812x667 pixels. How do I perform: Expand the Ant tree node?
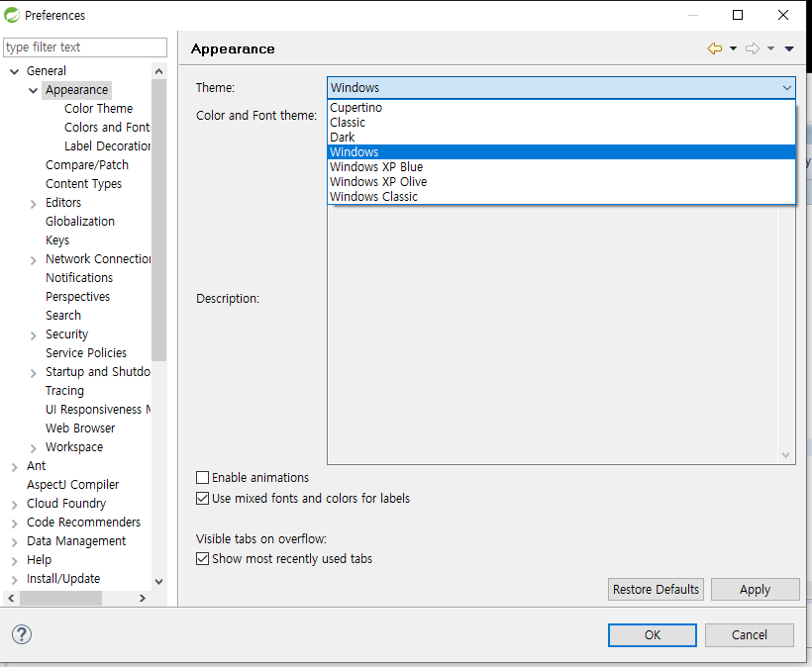(x=15, y=467)
